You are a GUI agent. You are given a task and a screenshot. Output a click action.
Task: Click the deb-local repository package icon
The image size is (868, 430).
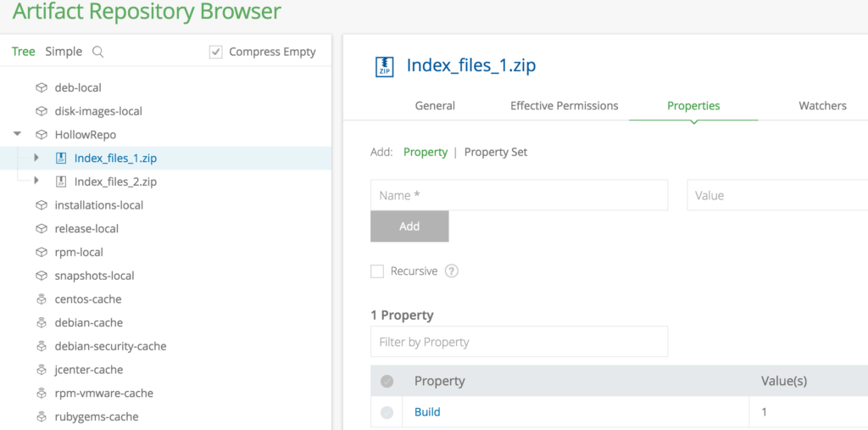(41, 87)
